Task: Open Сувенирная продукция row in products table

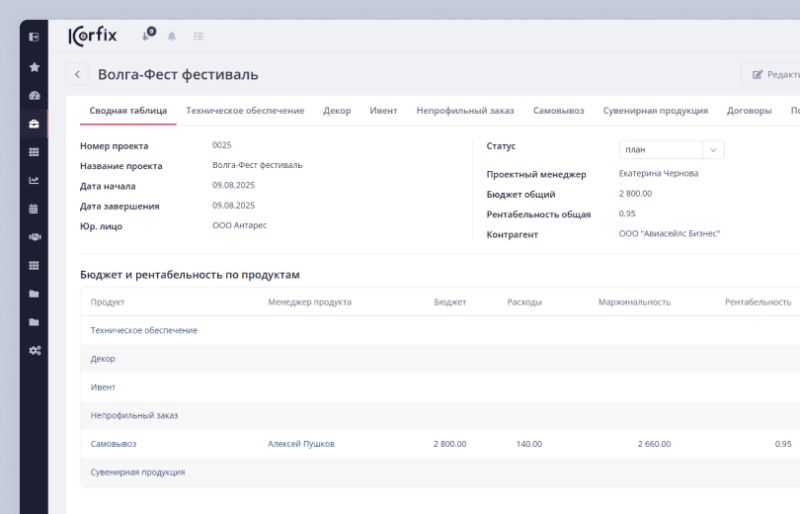Action: [137, 472]
